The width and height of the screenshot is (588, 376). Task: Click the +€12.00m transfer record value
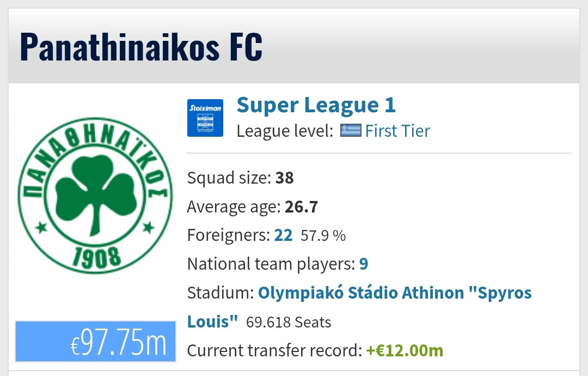tap(405, 350)
